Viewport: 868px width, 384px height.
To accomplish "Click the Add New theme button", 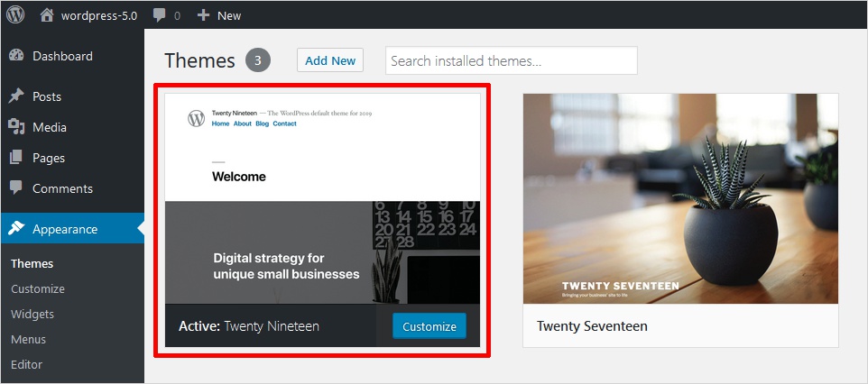I will tap(330, 60).
